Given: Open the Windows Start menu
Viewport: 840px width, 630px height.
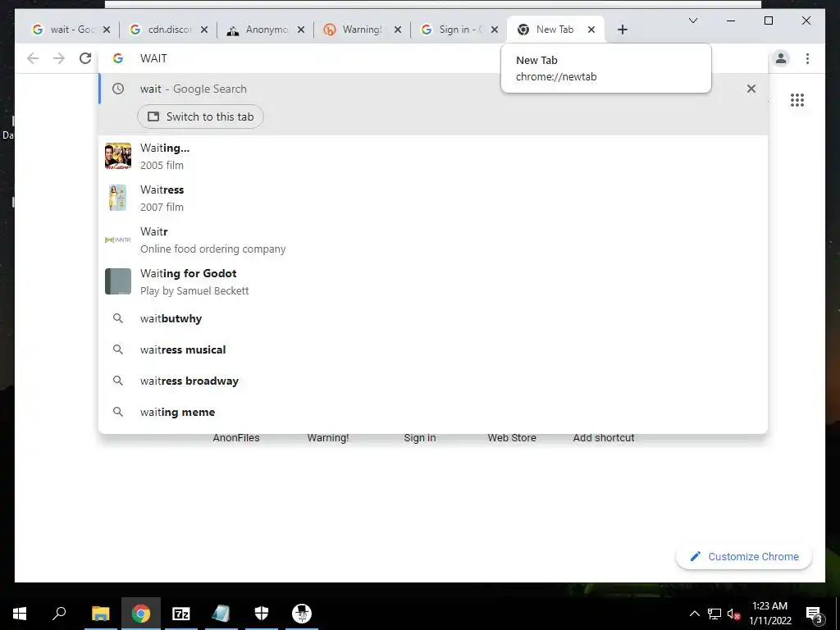Looking at the screenshot, I should coord(20,614).
